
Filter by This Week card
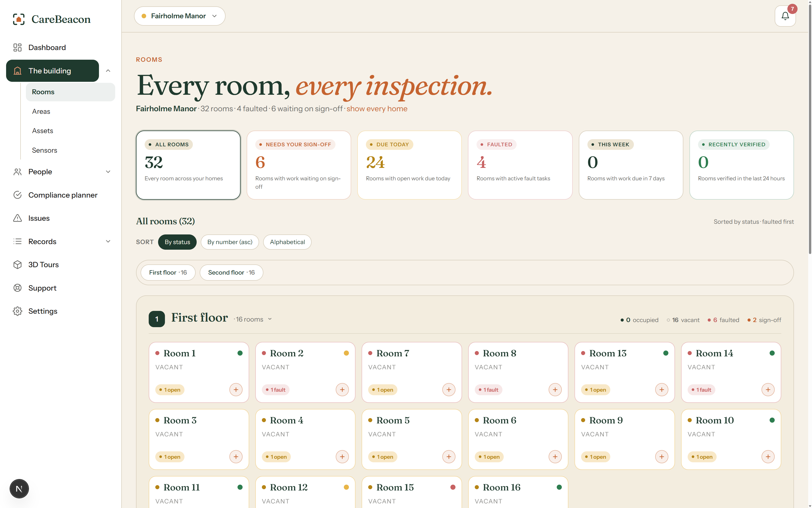click(x=631, y=165)
